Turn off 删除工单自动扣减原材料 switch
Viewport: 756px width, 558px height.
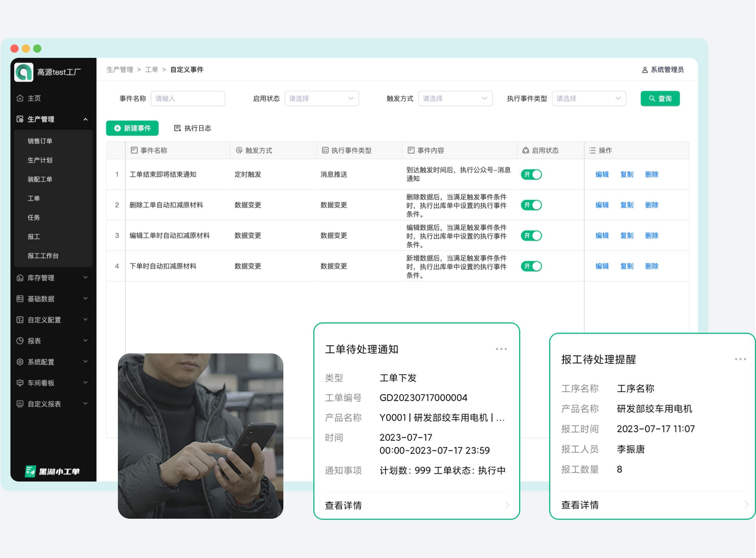531,205
